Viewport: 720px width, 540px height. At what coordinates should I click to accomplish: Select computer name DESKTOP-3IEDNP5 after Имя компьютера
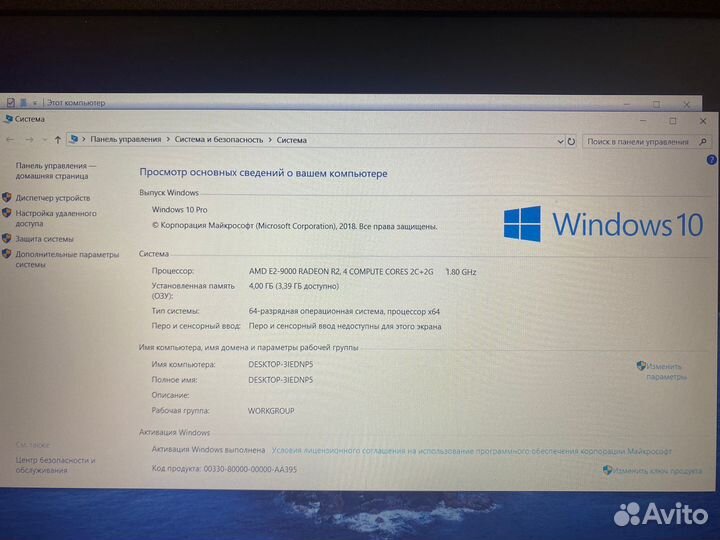[281, 364]
